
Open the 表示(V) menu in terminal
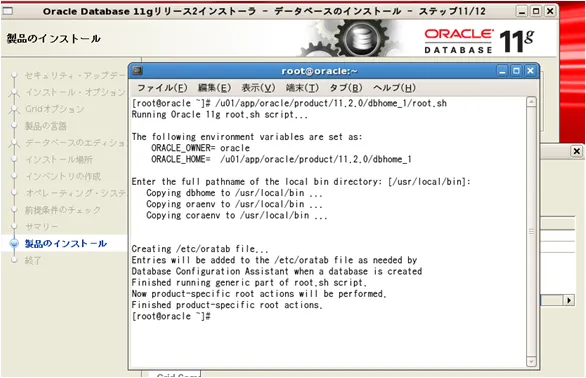click(x=258, y=88)
